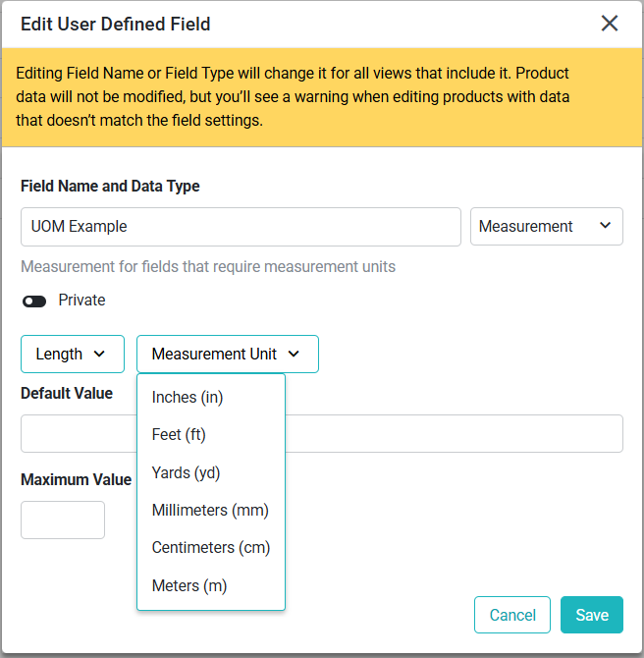Save the user defined field
Viewport: 644px width, 658px height.
[x=592, y=615]
